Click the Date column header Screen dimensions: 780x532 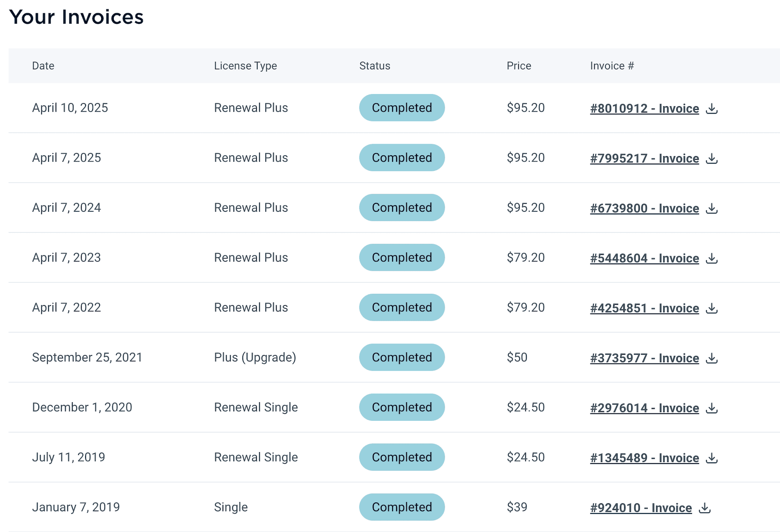(43, 66)
